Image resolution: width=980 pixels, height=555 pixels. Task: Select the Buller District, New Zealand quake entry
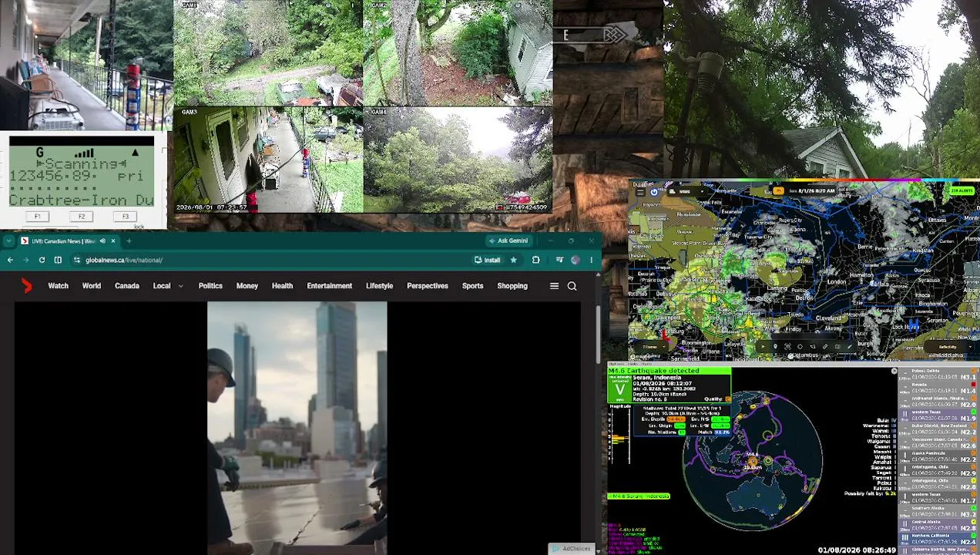tap(938, 430)
